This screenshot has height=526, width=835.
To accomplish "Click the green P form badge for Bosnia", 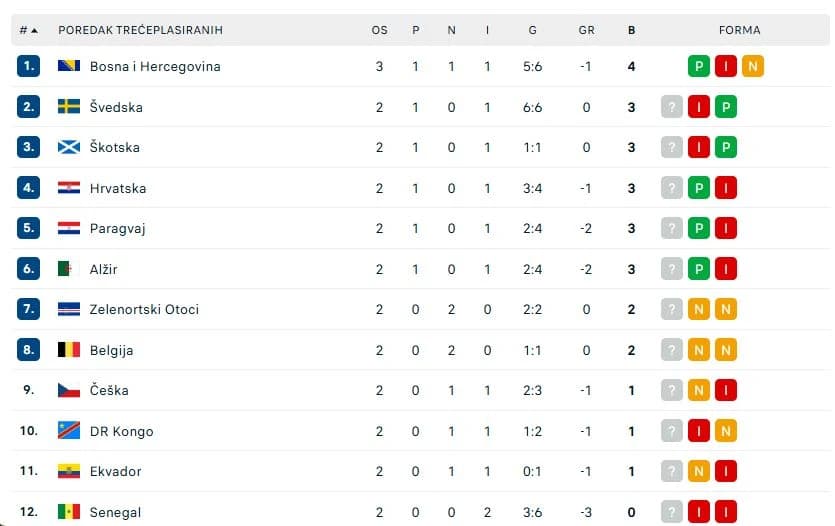I will pos(699,67).
